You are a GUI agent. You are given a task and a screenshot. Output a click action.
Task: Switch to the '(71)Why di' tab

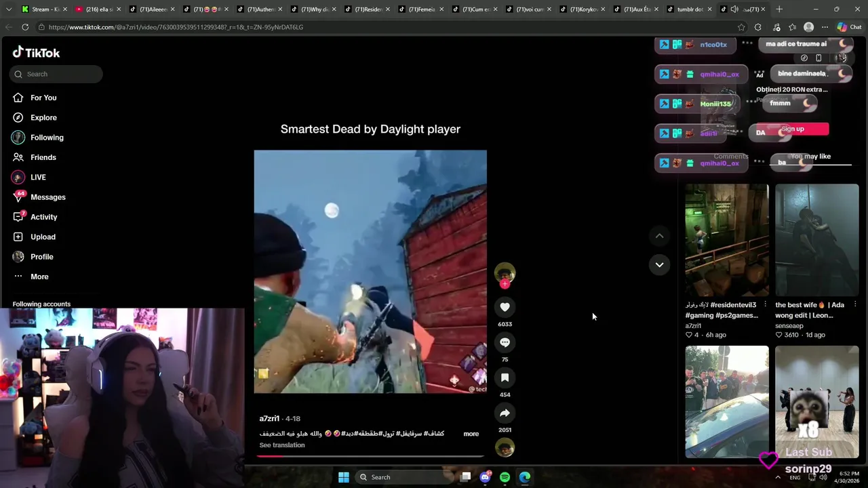point(314,9)
